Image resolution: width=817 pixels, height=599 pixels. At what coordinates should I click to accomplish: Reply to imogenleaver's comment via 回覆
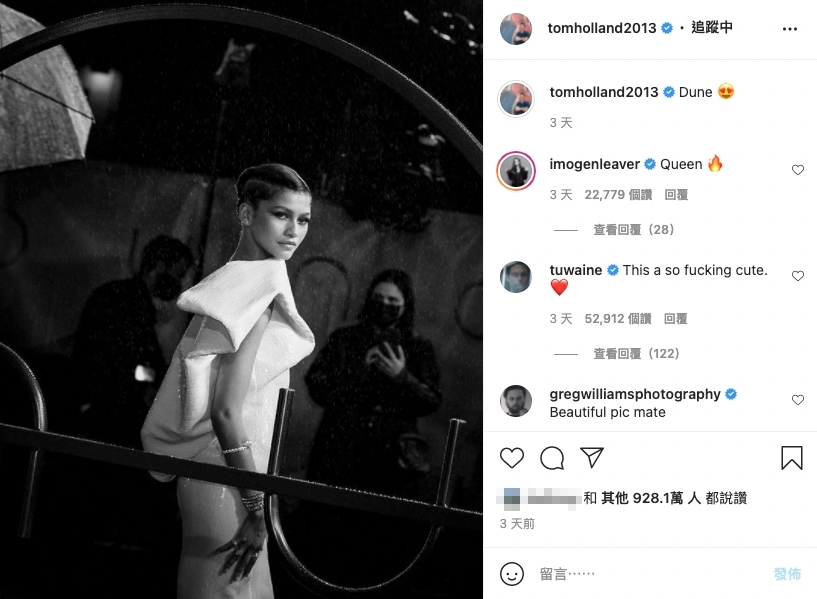[x=676, y=195]
